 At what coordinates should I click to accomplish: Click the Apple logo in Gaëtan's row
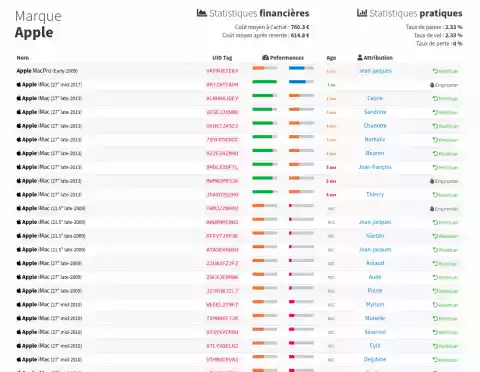coord(19,236)
